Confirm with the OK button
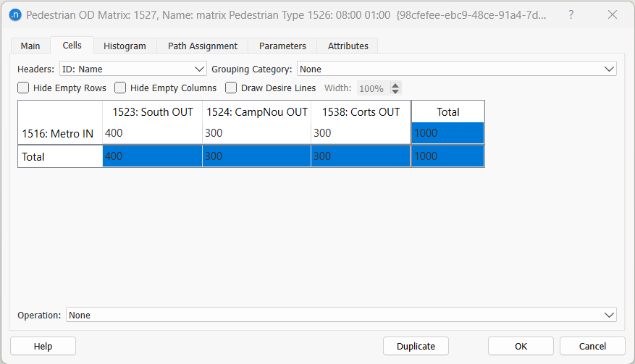 tap(521, 347)
